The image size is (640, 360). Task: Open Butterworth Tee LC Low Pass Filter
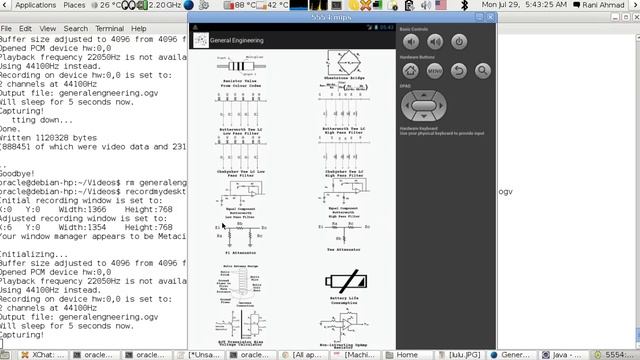point(241,114)
